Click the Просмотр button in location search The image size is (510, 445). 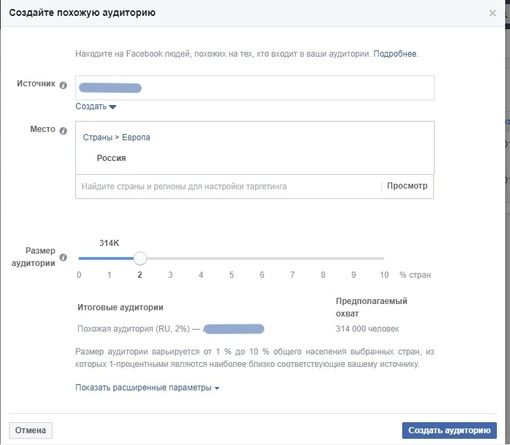407,186
